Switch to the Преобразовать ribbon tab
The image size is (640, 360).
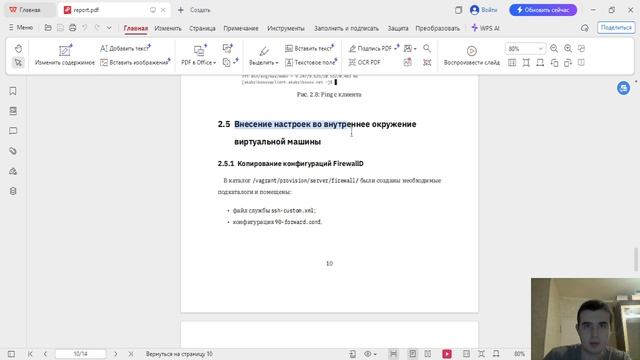click(x=438, y=28)
